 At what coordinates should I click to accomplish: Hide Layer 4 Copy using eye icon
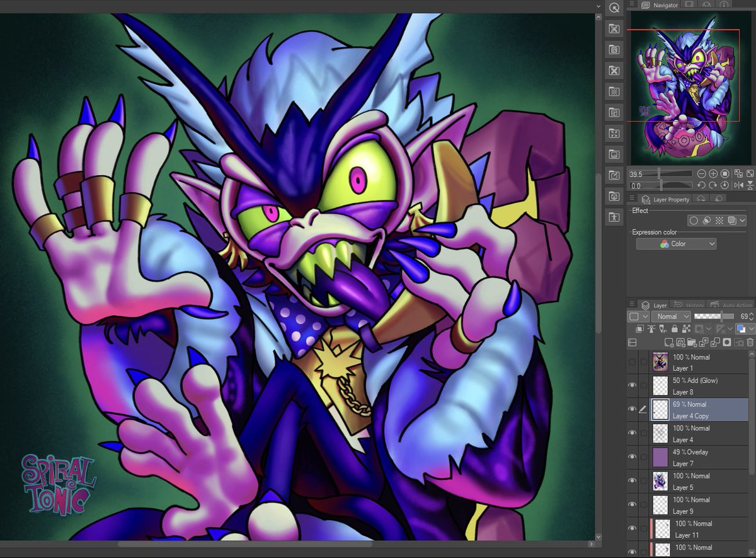tap(633, 409)
